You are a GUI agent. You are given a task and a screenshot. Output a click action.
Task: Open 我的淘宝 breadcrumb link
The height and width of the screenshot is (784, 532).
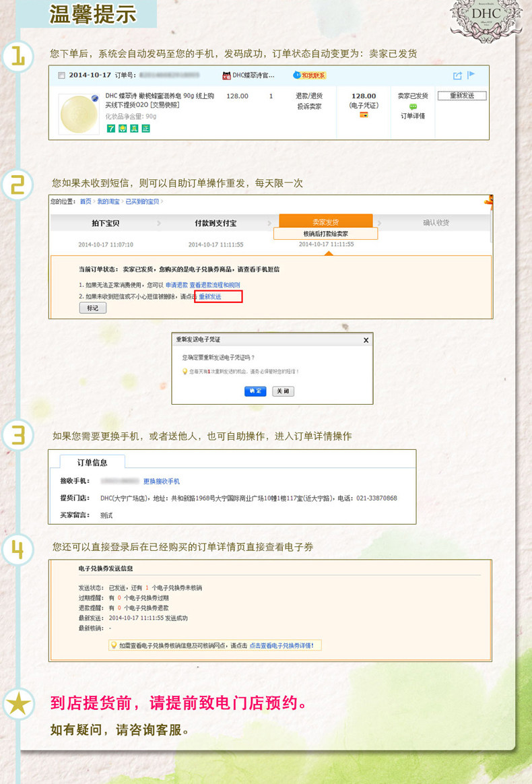pos(108,201)
